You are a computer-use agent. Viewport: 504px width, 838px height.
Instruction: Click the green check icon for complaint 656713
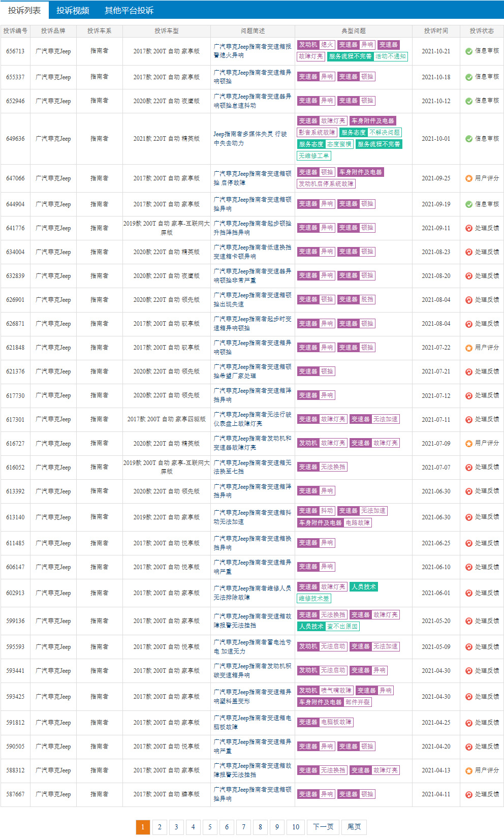coord(469,51)
